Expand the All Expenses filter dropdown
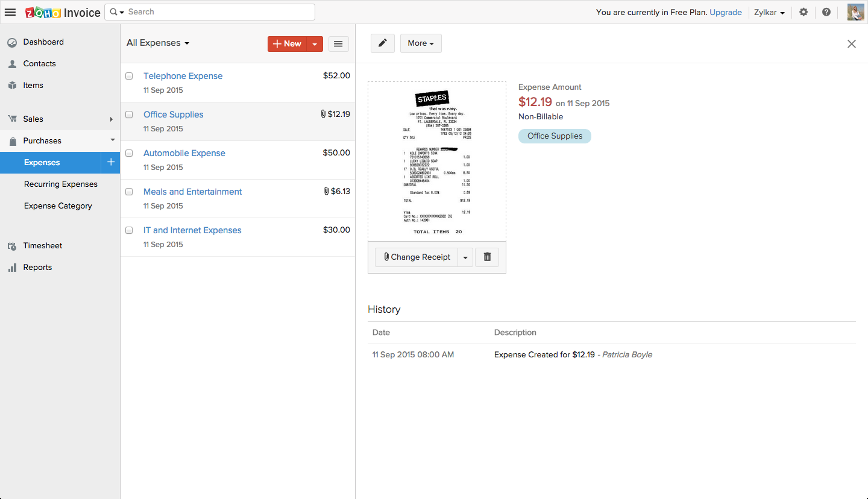The width and height of the screenshot is (868, 499). tap(158, 43)
